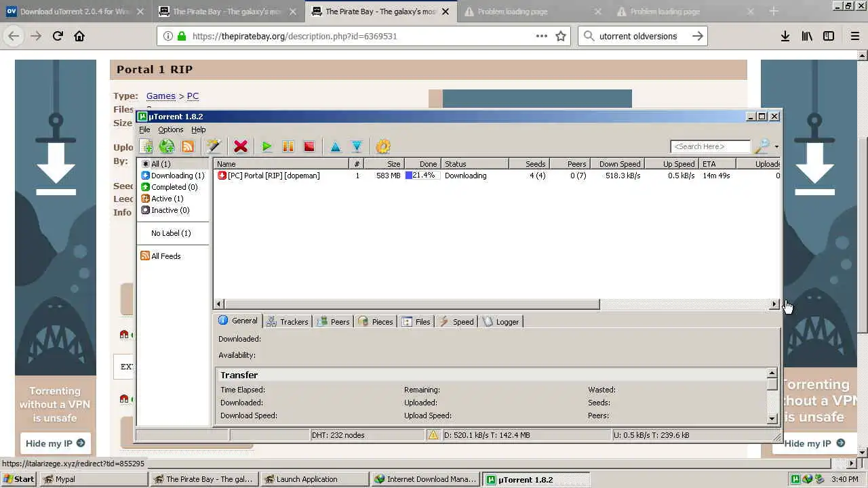
Task: Switch to the Download uTorrent 2.0.4 browser tab
Action: [77, 12]
